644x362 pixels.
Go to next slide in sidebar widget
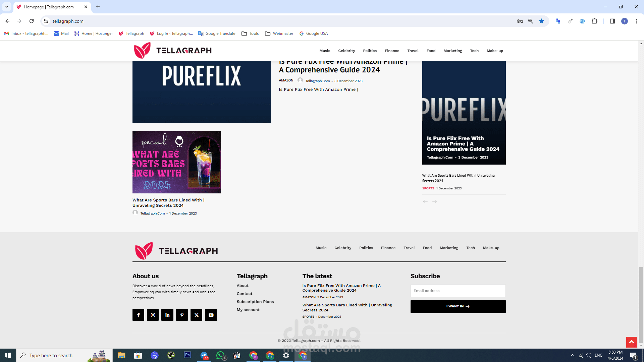tap(434, 201)
